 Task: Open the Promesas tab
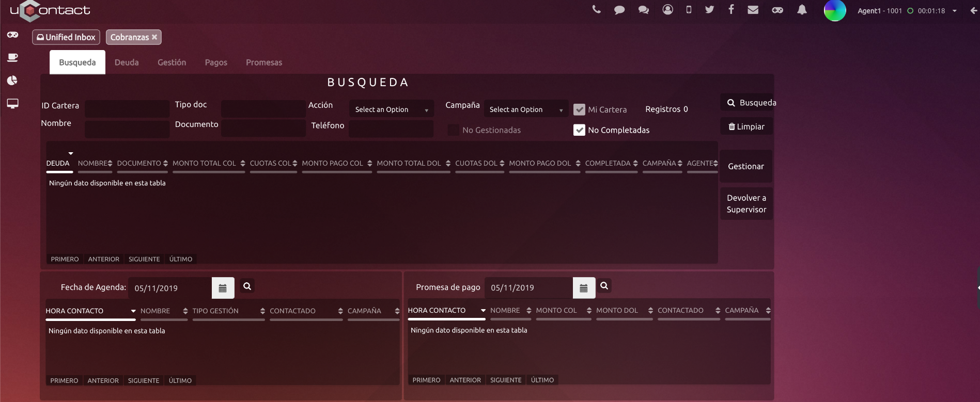[x=263, y=62]
